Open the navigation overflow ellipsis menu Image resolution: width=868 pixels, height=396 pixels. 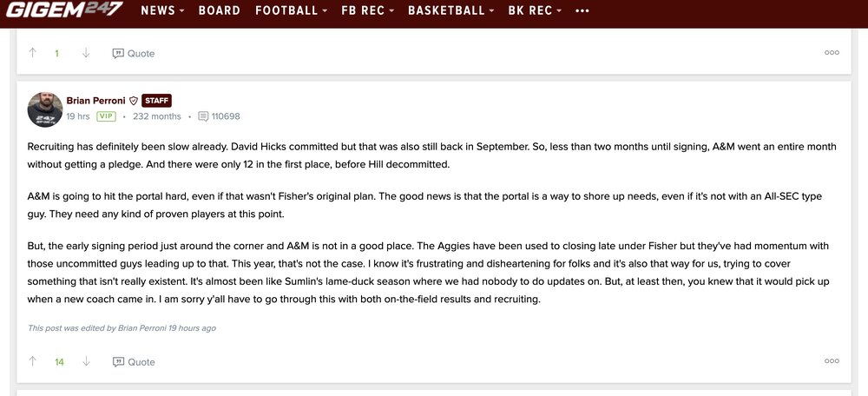(x=582, y=11)
